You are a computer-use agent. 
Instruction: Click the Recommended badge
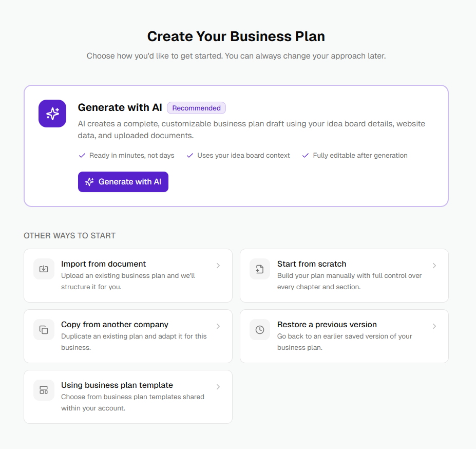click(197, 108)
